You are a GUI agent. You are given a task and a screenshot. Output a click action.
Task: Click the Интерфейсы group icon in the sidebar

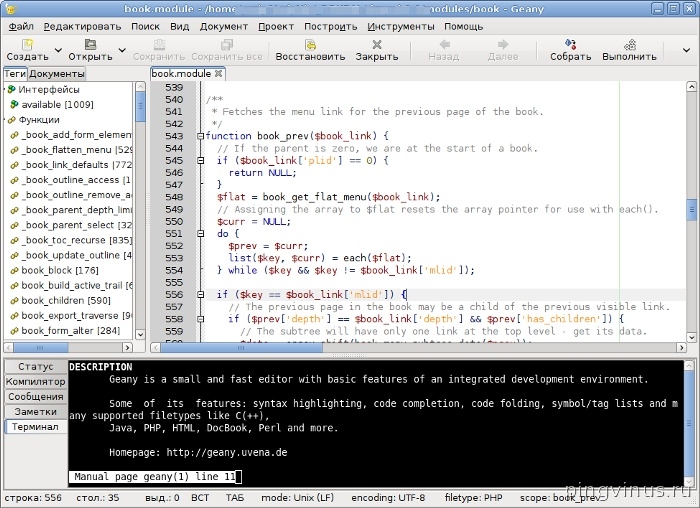(10, 89)
